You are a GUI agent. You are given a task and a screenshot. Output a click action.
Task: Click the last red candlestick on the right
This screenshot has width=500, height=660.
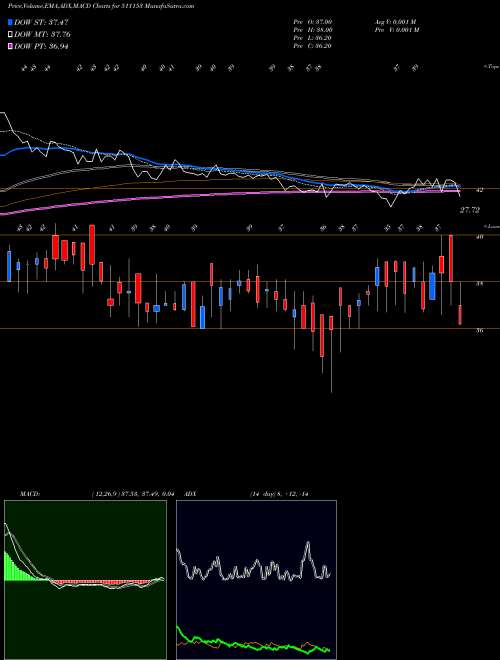pyautogui.click(x=460, y=315)
